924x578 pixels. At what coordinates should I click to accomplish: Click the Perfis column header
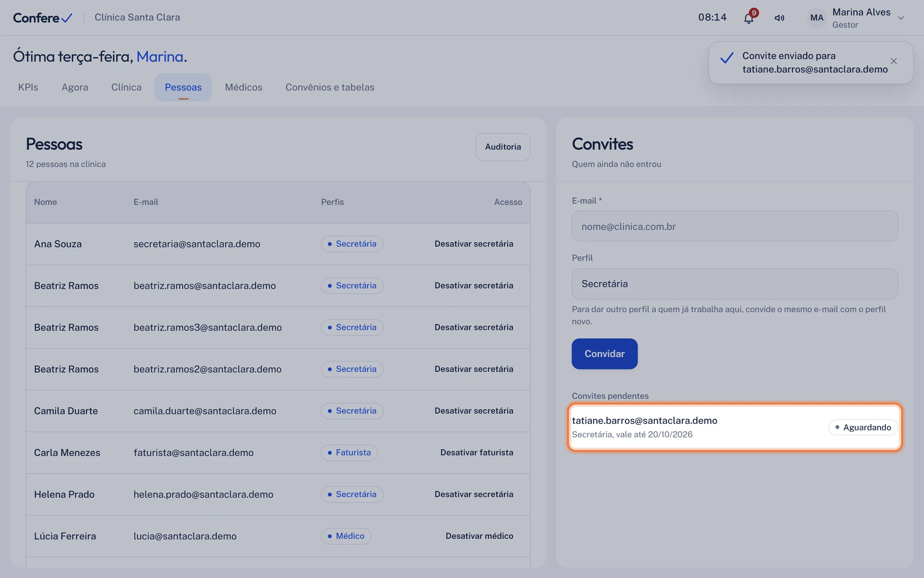click(x=333, y=202)
